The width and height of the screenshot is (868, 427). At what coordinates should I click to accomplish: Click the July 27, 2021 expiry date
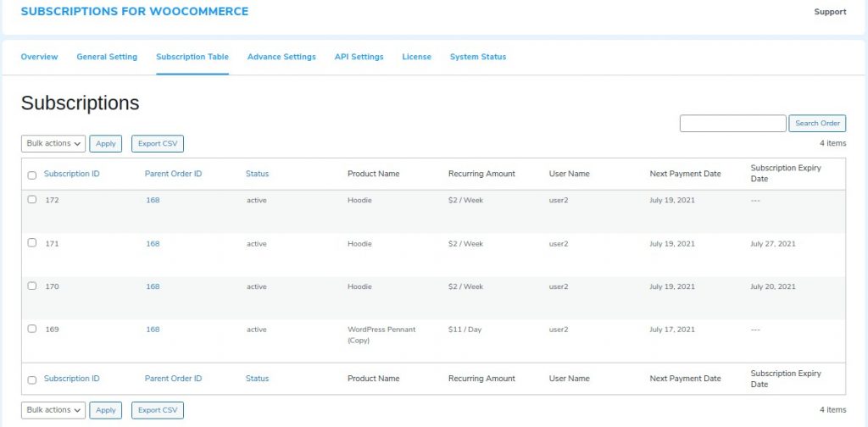pos(773,243)
